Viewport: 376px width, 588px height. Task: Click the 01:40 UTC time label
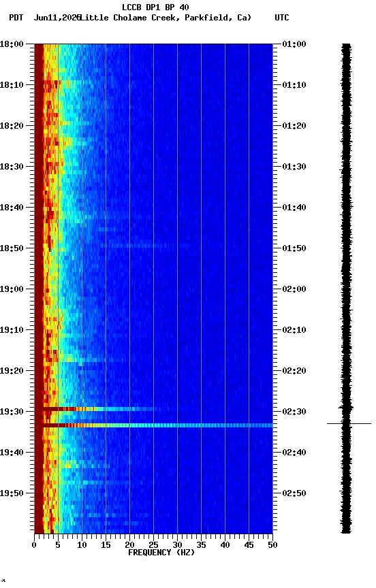click(x=294, y=208)
